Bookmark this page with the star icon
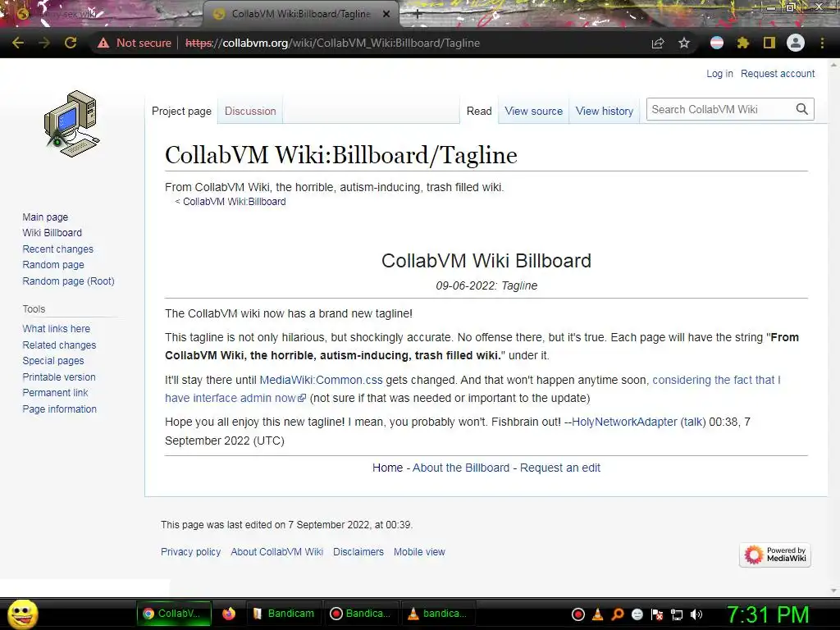 click(684, 43)
